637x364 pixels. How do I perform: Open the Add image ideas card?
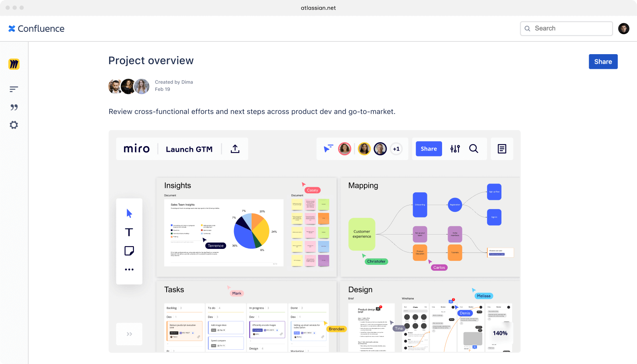226,327
